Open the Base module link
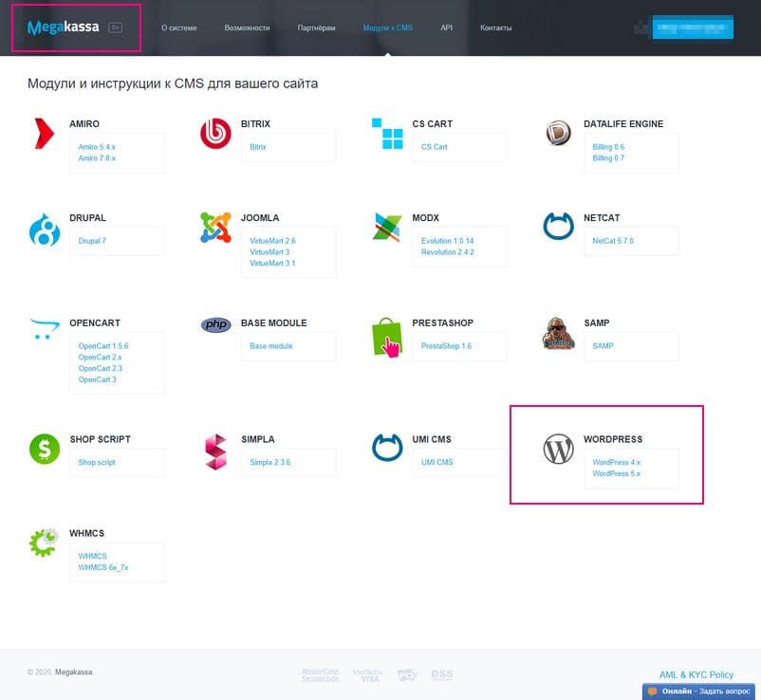The width and height of the screenshot is (761, 700). [x=271, y=346]
